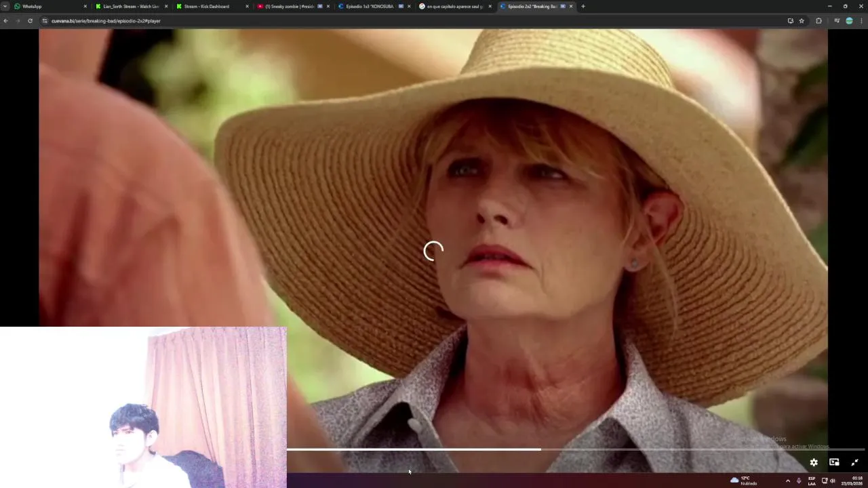Bookmark this page with the star icon
Viewport: 868px width, 488px height.
[802, 21]
